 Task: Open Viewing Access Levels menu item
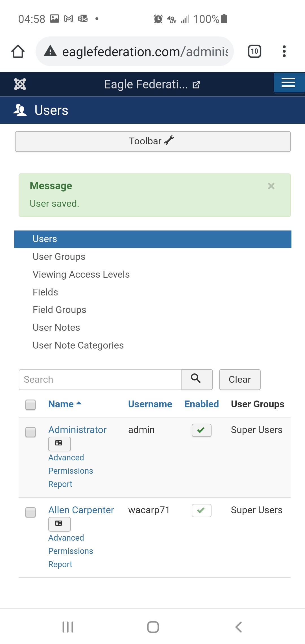point(81,275)
